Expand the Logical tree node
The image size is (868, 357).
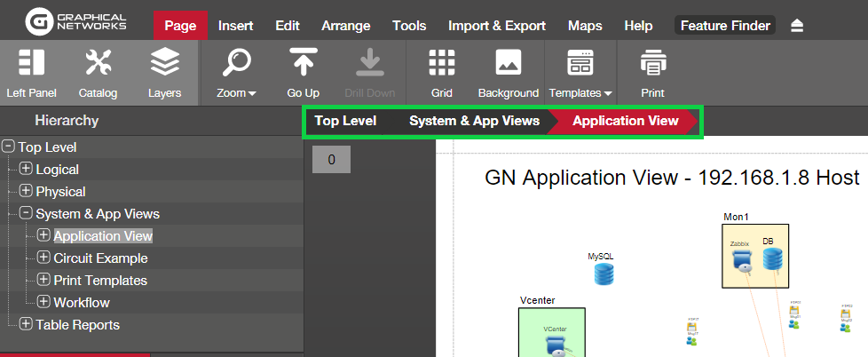pos(26,169)
